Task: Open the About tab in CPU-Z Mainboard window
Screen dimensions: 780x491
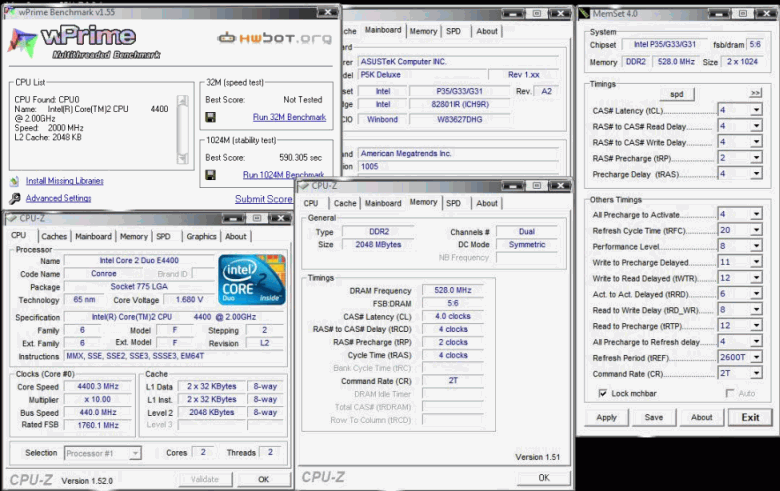Action: [487, 31]
